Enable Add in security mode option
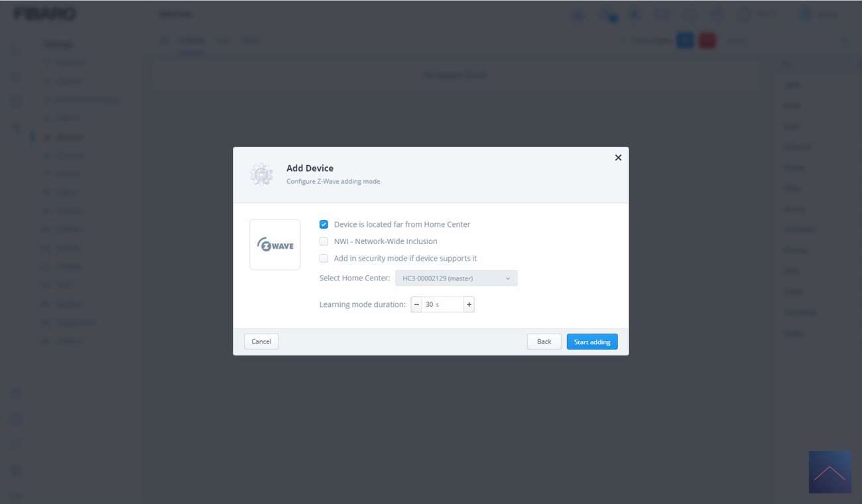Image resolution: width=862 pixels, height=504 pixels. [324, 259]
